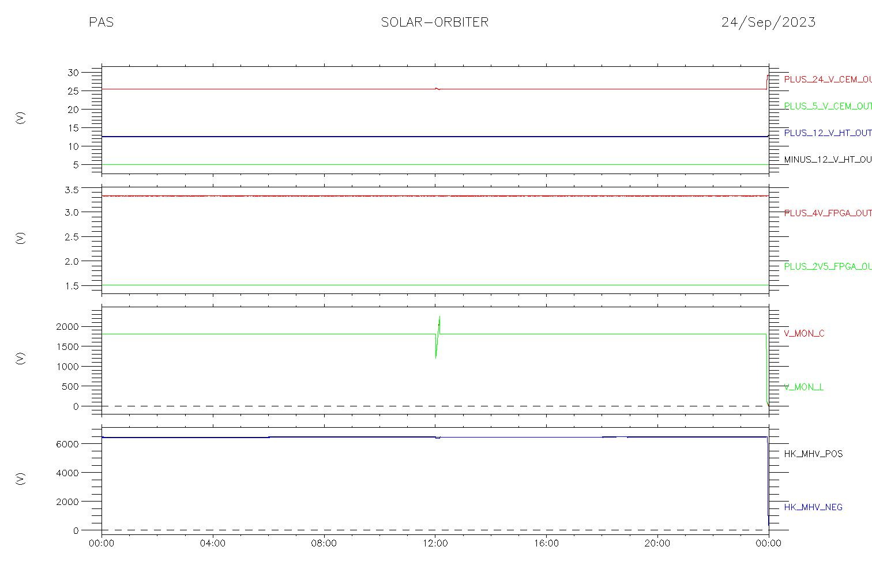
Task: Select the red PLUS_24_V_CEM_OU legend label
Action: (828, 80)
